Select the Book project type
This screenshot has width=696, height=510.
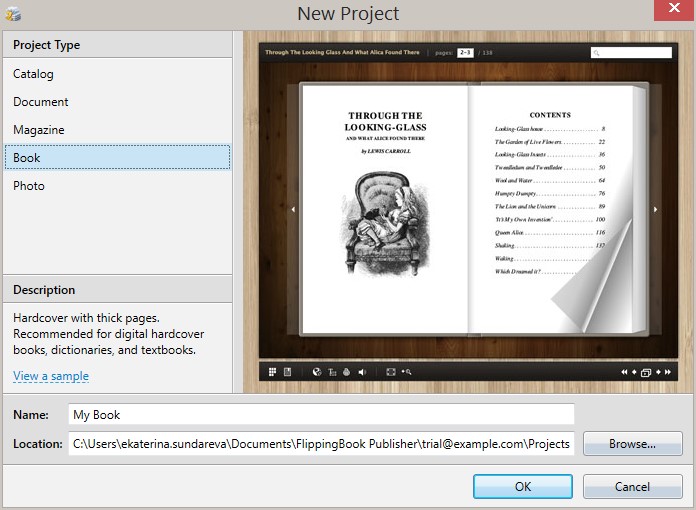pos(118,157)
